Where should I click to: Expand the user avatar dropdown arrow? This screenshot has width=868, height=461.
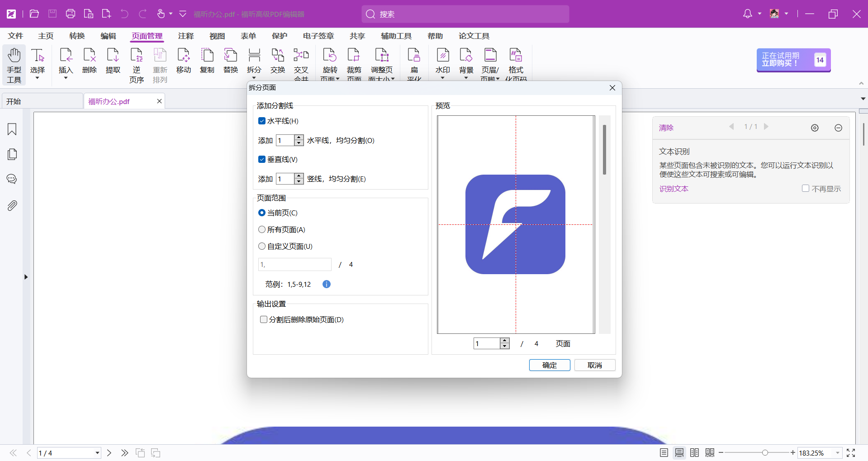pyautogui.click(x=786, y=14)
